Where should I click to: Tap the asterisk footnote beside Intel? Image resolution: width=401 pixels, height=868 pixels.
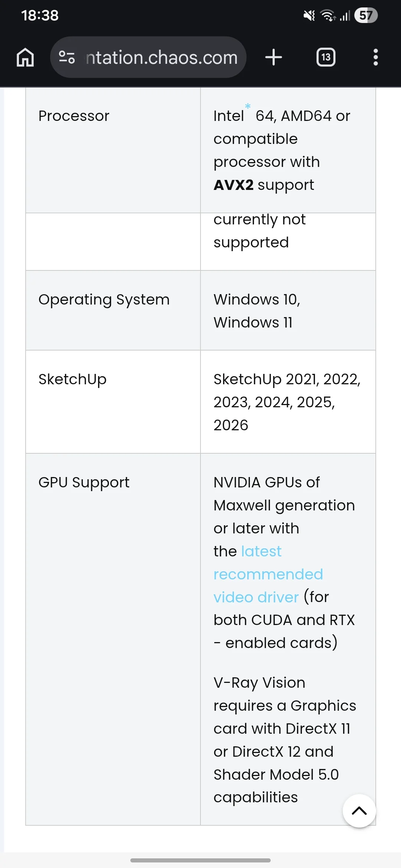tap(248, 106)
